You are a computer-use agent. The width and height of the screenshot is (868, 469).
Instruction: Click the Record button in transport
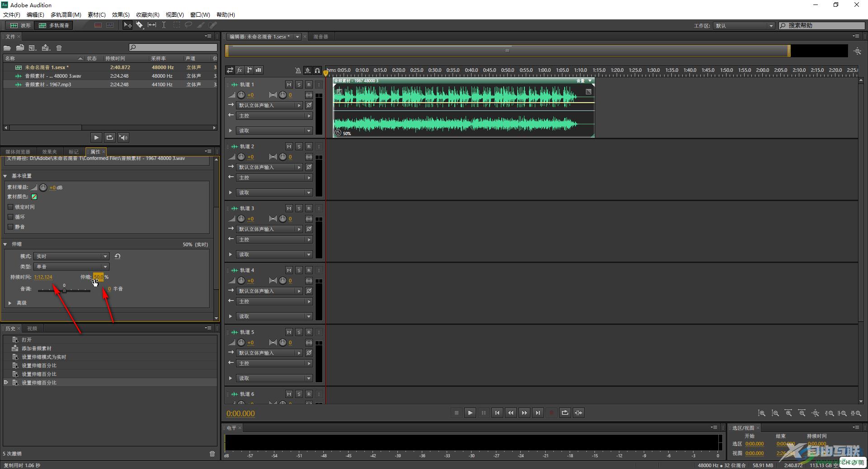tap(552, 413)
